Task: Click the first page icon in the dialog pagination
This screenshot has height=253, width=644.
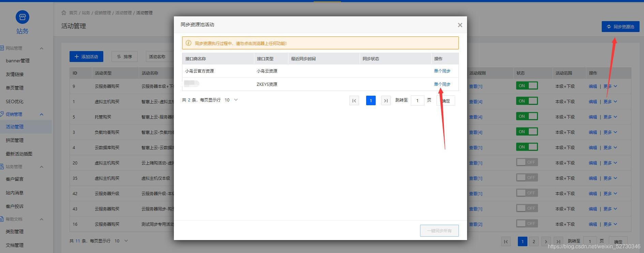Action: pos(354,100)
